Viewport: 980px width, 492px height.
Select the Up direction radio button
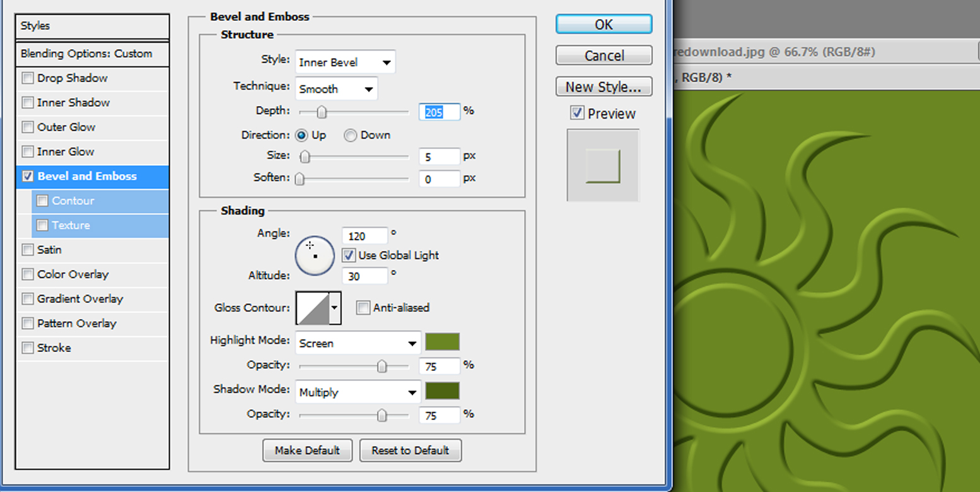(x=301, y=135)
